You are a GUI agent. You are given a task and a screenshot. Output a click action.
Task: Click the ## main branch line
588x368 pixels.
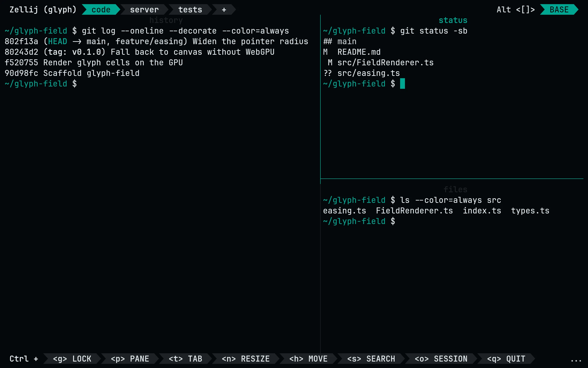tap(340, 41)
